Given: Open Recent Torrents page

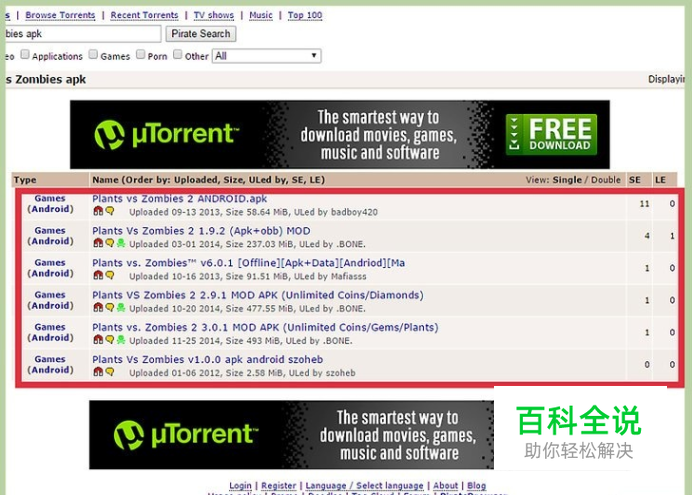Looking at the screenshot, I should click(144, 15).
